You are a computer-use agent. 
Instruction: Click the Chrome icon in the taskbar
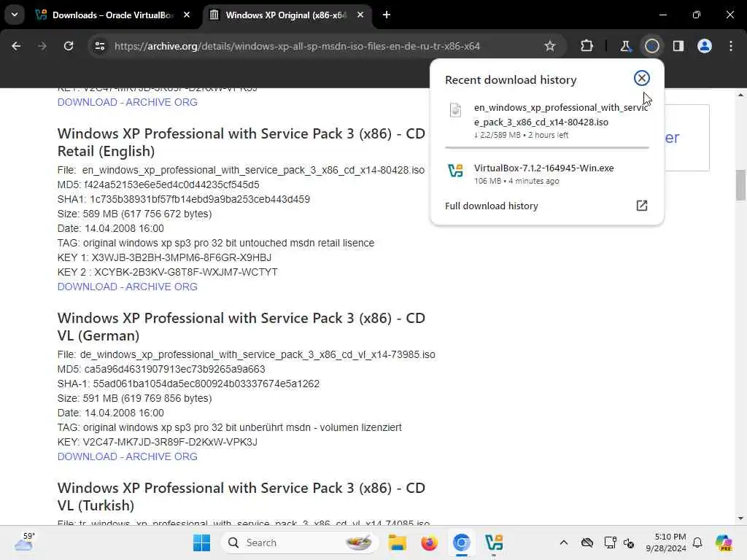click(x=461, y=542)
